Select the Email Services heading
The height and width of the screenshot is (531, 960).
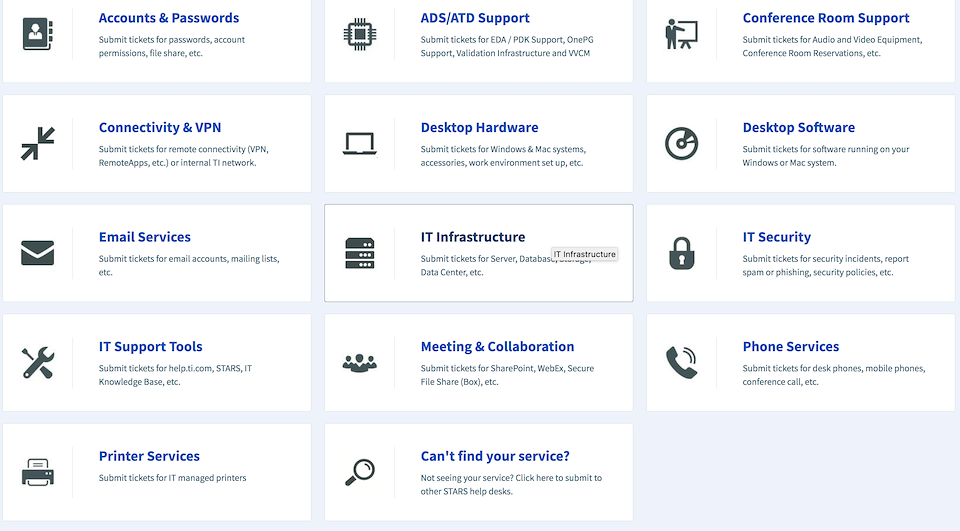tap(144, 237)
